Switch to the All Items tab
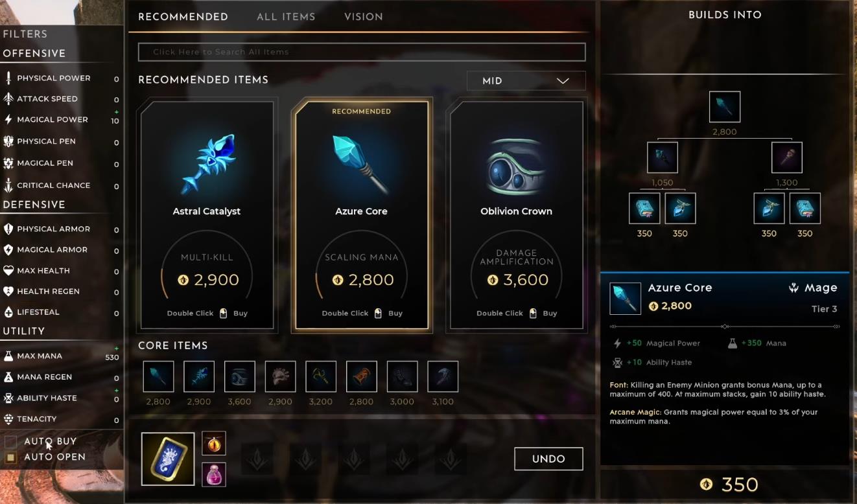The height and width of the screenshot is (504, 857). click(x=286, y=17)
